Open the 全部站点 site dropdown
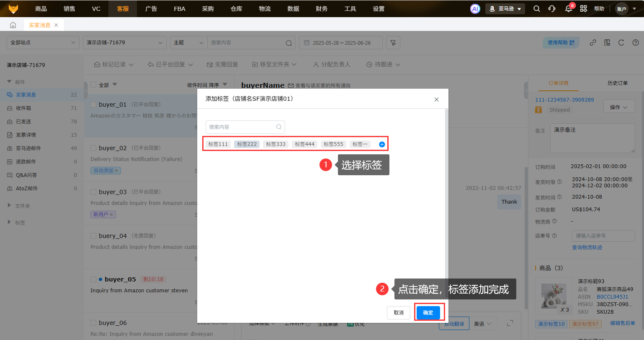The height and width of the screenshot is (340, 644). coord(43,43)
